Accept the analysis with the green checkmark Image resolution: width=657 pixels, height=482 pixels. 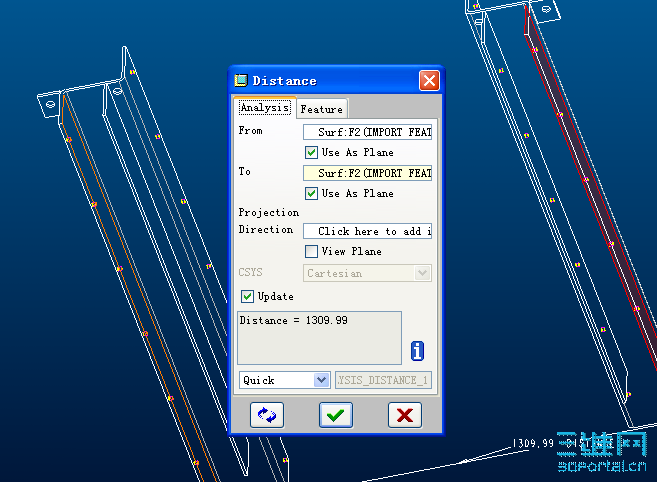click(336, 415)
